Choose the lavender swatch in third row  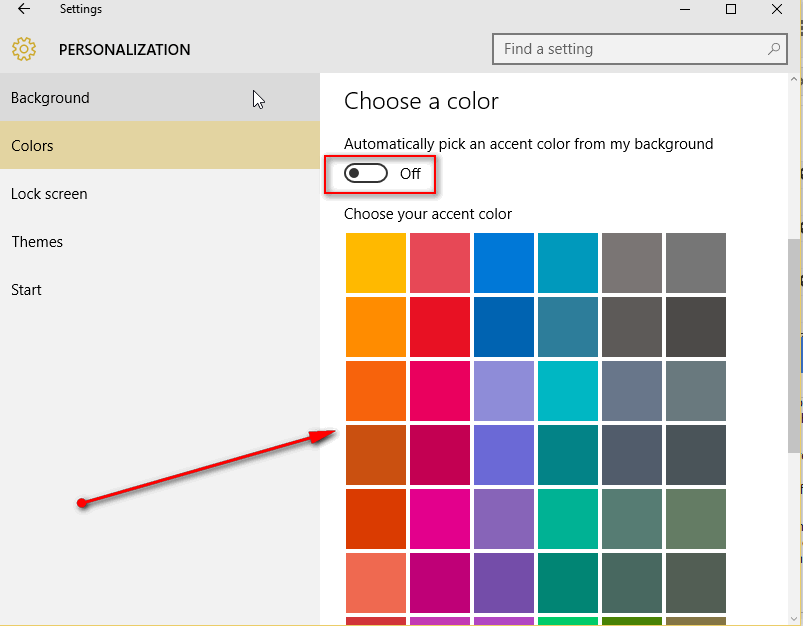pyautogui.click(x=504, y=391)
